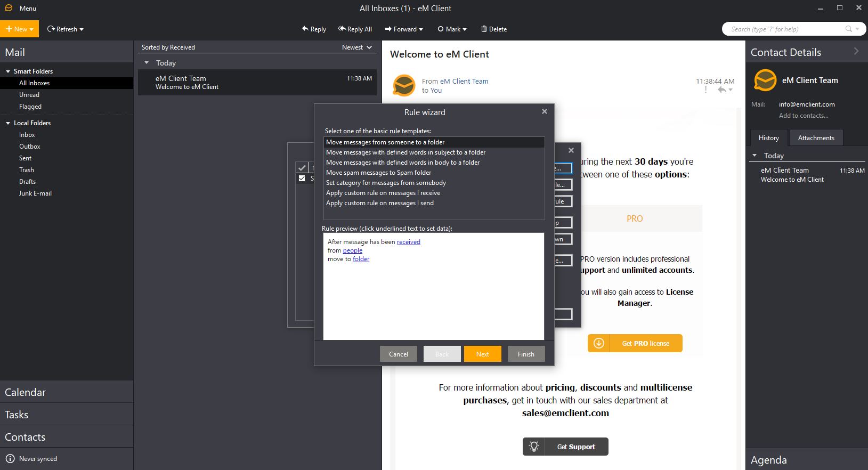Click the Never synced status info icon
The image size is (868, 470).
pos(10,459)
